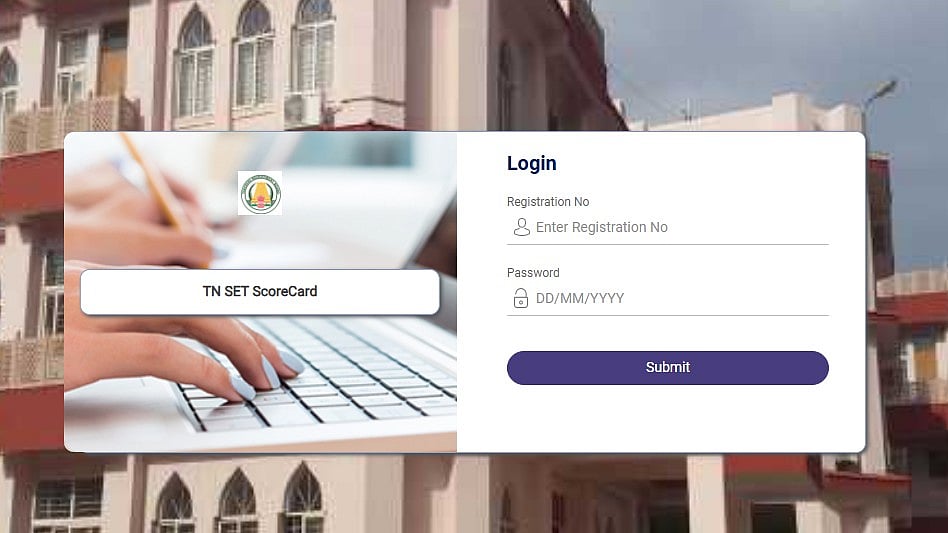This screenshot has height=533, width=948.
Task: Click the blank white area below Submit
Action: tap(667, 418)
